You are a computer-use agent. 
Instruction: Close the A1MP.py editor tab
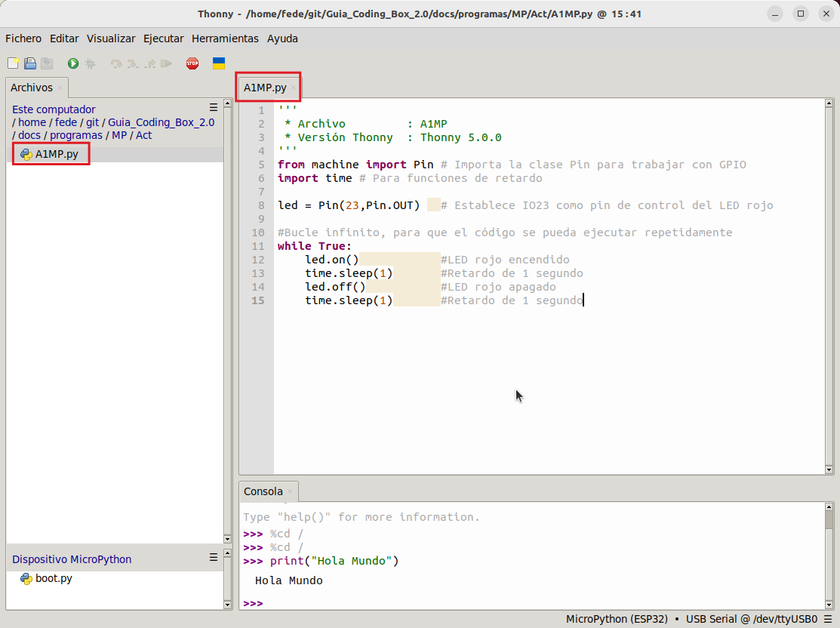pyautogui.click(x=293, y=88)
